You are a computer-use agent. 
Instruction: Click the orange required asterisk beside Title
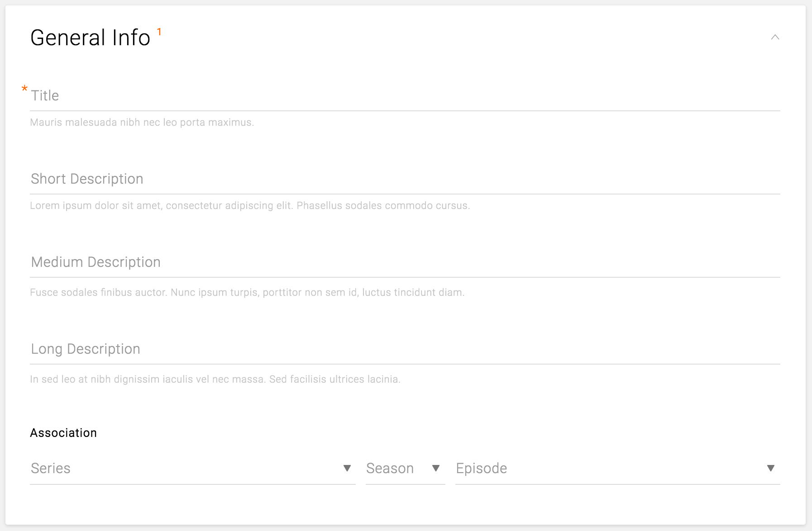click(x=24, y=89)
